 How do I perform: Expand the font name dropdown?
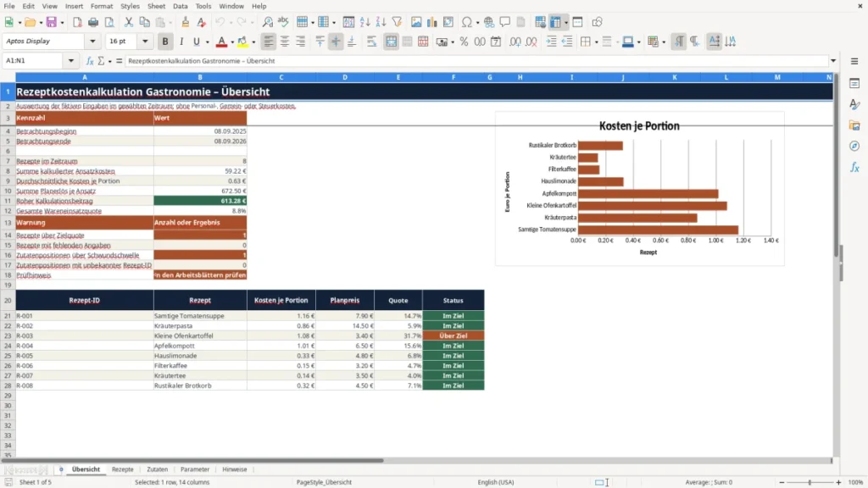92,42
